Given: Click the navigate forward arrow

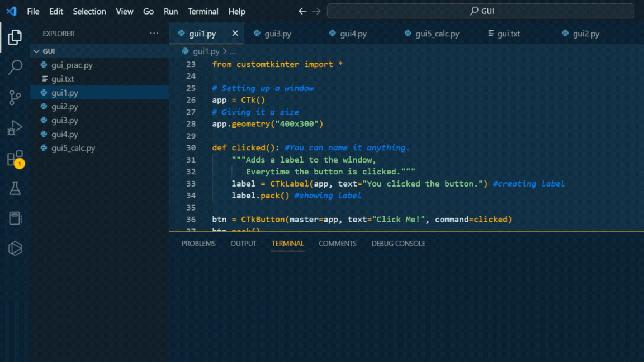Looking at the screenshot, I should (x=316, y=11).
